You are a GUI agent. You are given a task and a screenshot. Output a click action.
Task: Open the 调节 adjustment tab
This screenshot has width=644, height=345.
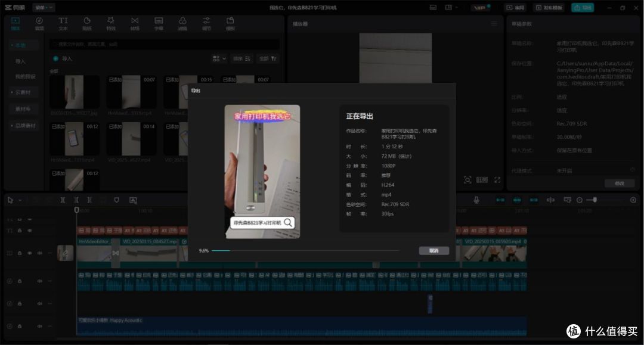click(x=206, y=24)
